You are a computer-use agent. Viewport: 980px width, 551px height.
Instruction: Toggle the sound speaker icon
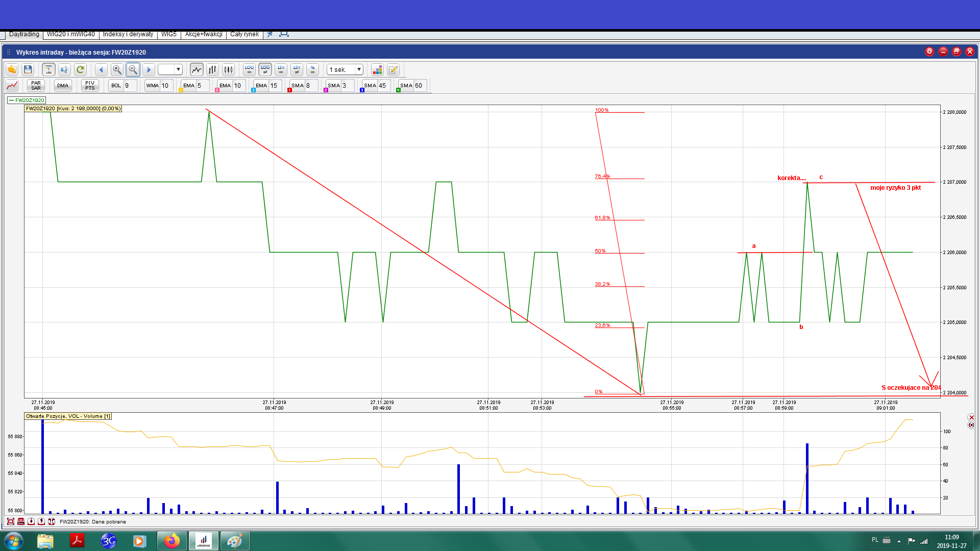click(x=64, y=70)
